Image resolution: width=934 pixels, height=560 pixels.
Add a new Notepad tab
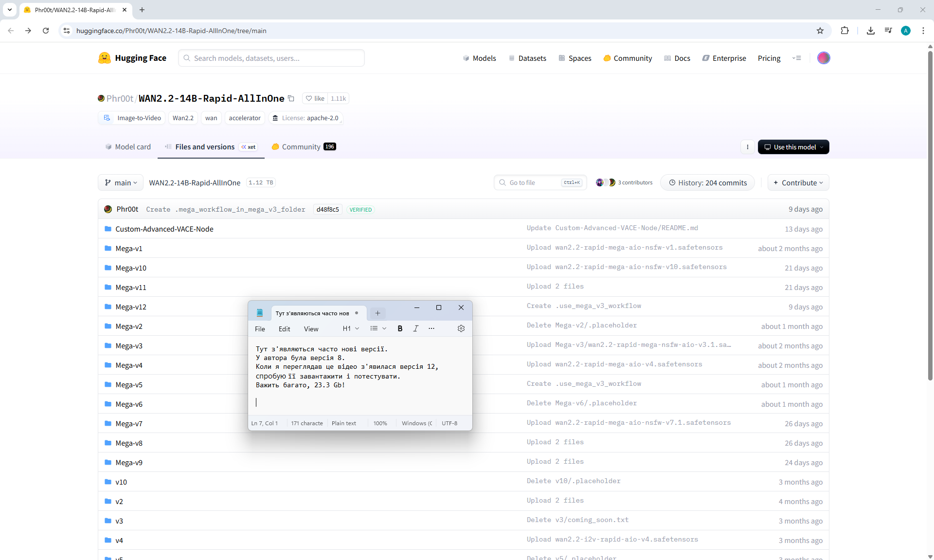(377, 313)
